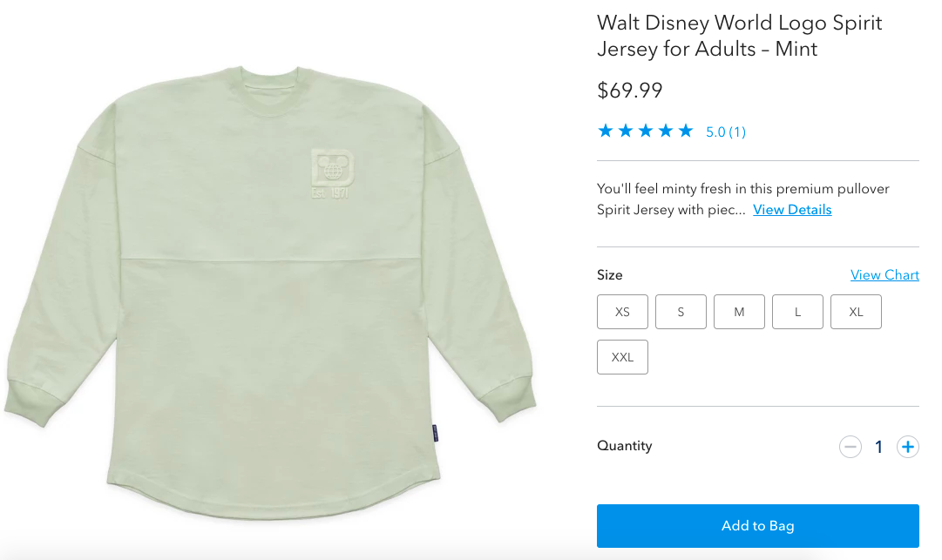The height and width of the screenshot is (560, 942).
Task: Expand description via View Details
Action: [792, 210]
